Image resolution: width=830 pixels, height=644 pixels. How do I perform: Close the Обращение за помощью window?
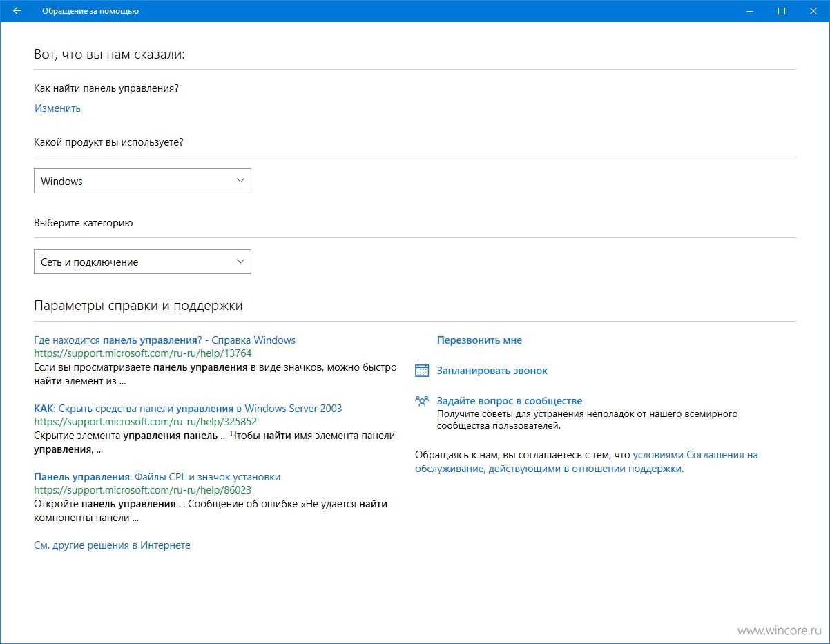813,11
